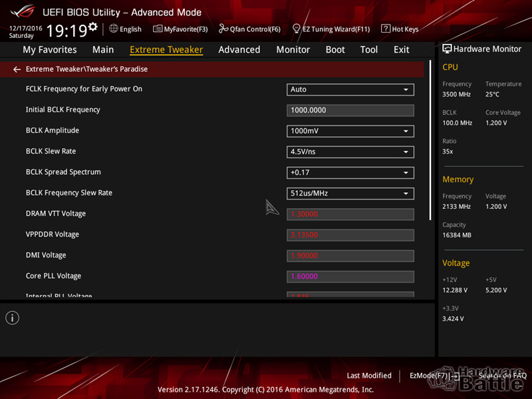The width and height of the screenshot is (532, 399).
Task: Click the Initial BCLK Frequency field
Action: click(x=350, y=110)
